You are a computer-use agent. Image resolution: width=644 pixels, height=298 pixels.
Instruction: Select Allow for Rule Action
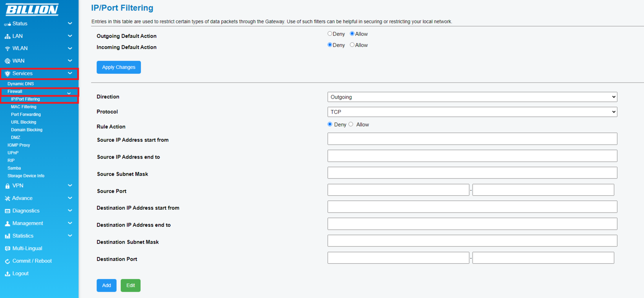351,124
